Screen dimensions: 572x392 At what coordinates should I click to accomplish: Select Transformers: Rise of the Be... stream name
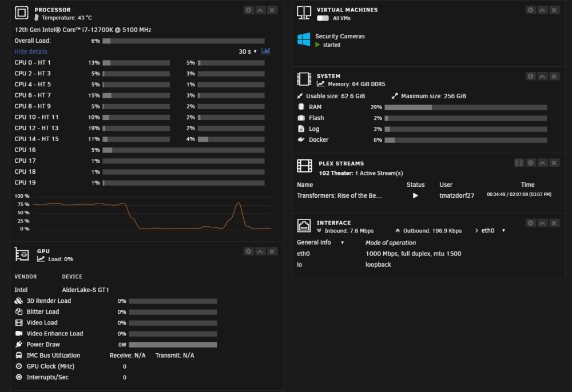pos(339,195)
